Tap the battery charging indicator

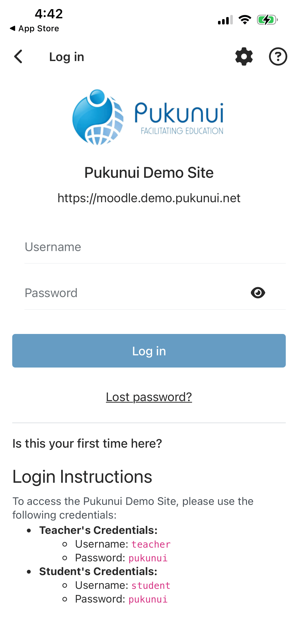tap(267, 20)
